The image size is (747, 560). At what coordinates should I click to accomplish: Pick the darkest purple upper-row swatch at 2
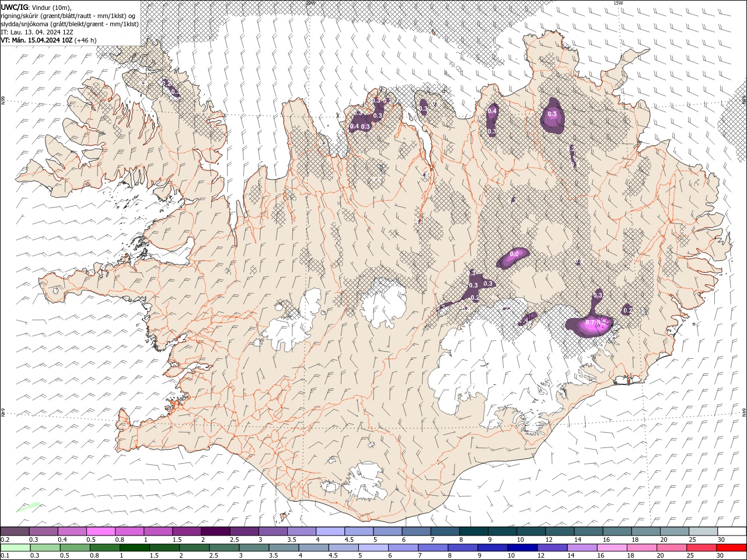215,531
